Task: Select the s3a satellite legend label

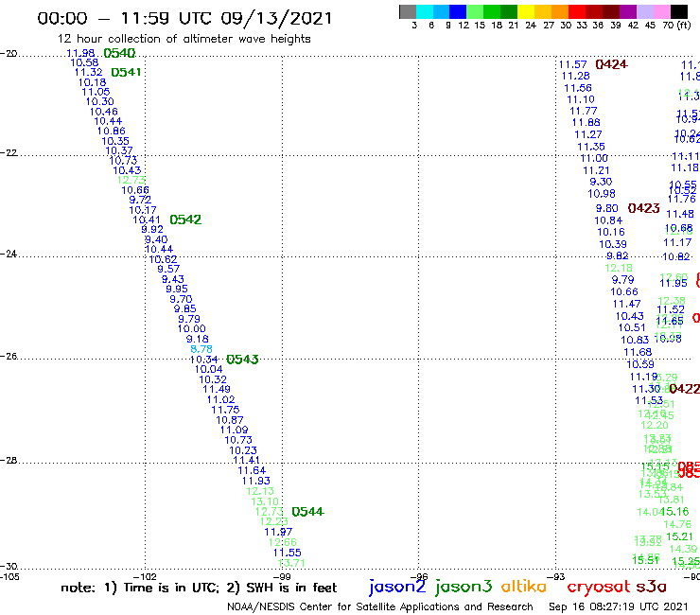Action: [651, 587]
